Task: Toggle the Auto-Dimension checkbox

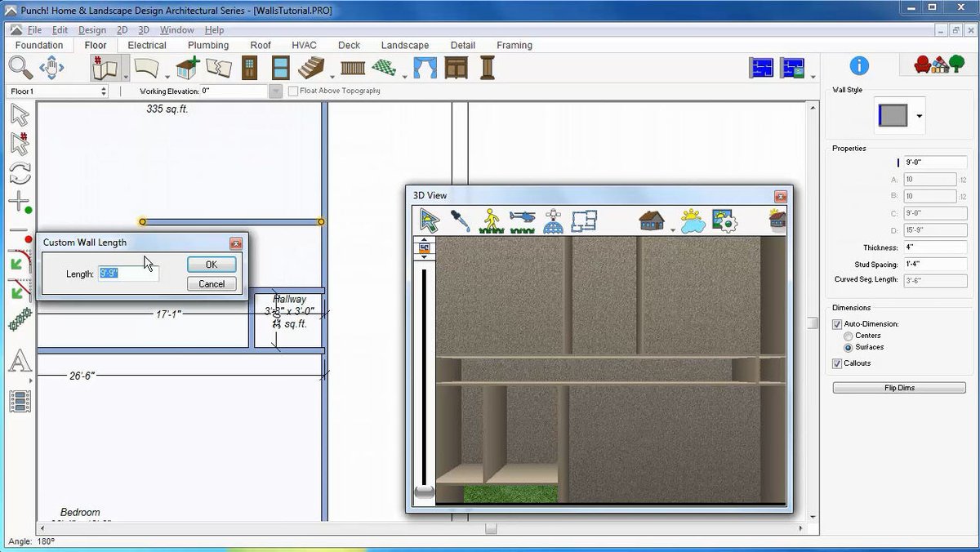Action: point(837,324)
